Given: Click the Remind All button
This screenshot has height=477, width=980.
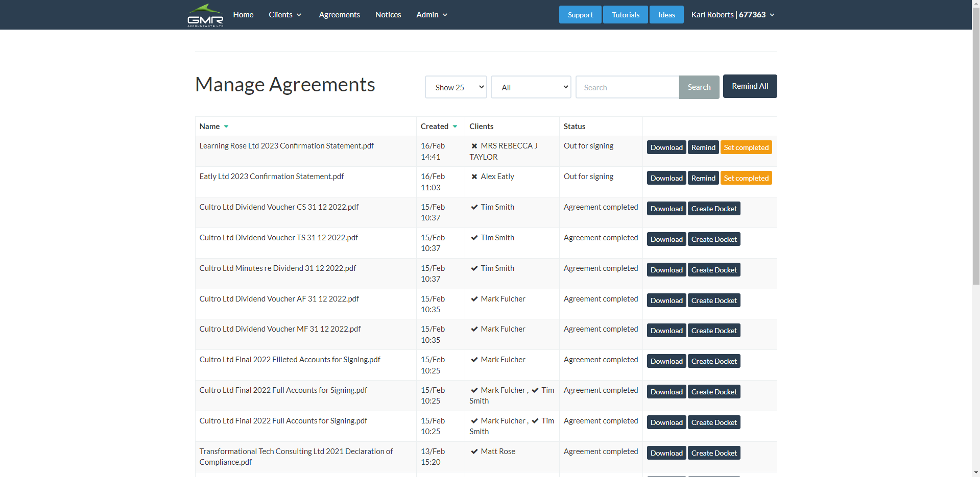Looking at the screenshot, I should coord(750,86).
